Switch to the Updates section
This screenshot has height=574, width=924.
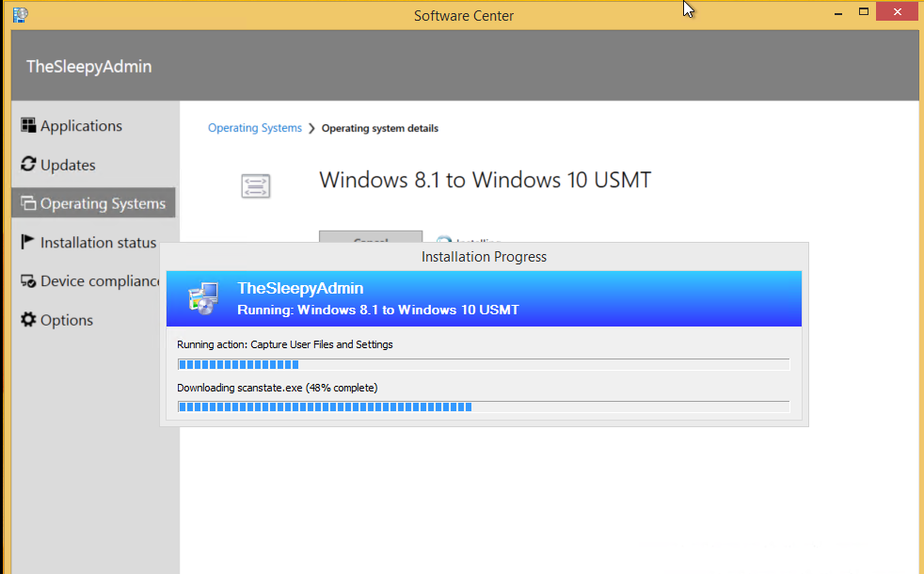click(66, 165)
